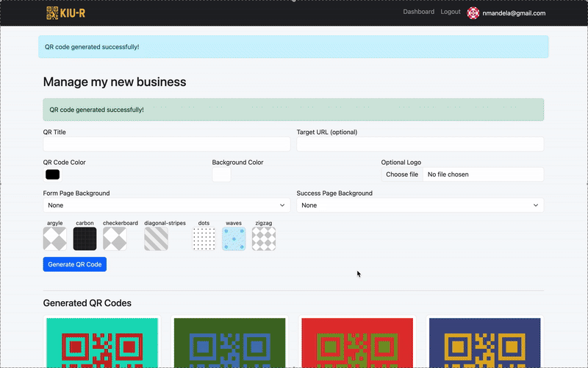The width and height of the screenshot is (588, 368).
Task: Select the zigzag pattern thumbnail
Action: click(x=264, y=238)
